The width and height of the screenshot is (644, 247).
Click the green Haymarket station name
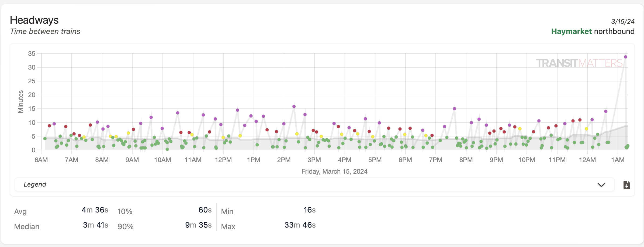point(571,32)
